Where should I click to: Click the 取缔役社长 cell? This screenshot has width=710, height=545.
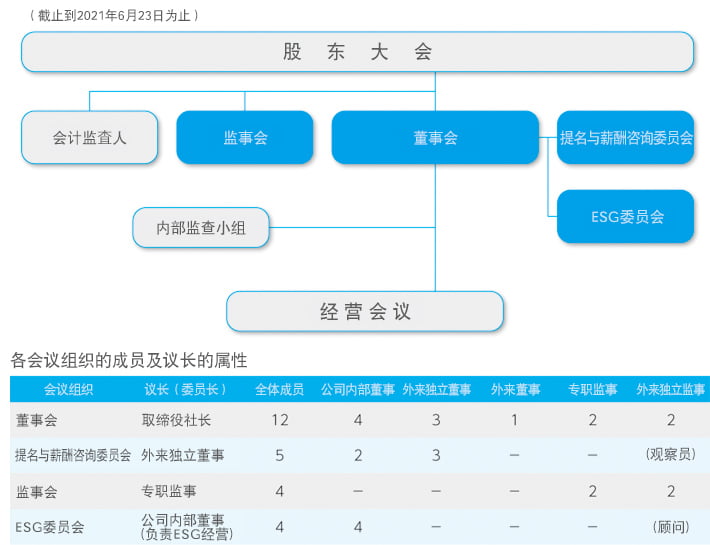176,420
